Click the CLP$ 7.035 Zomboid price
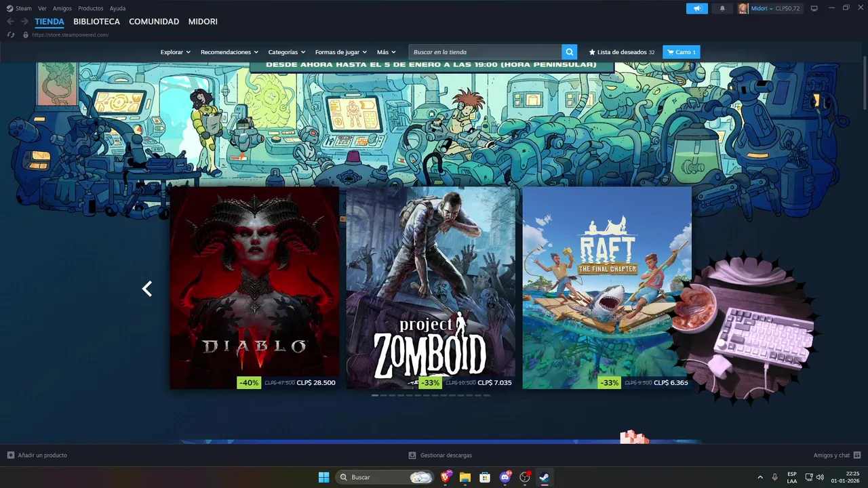868x488 pixels. coord(494,382)
